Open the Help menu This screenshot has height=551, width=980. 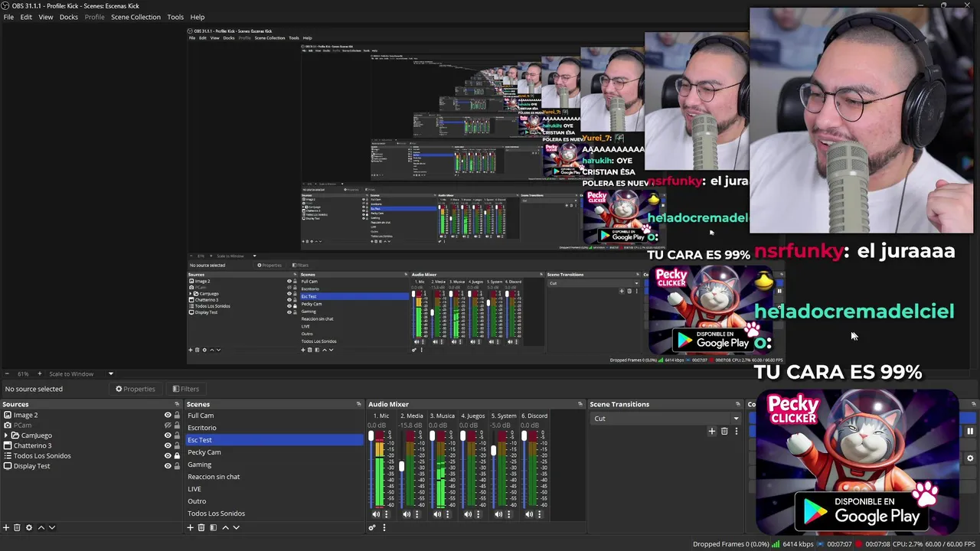point(198,17)
